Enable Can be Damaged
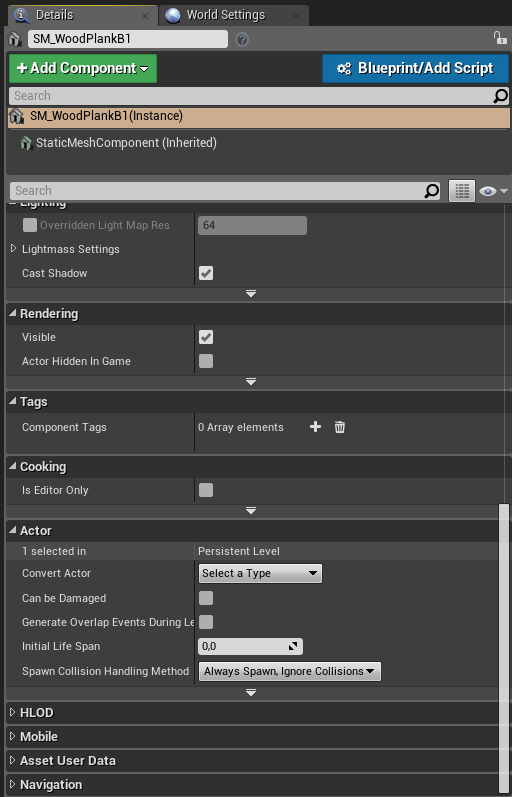 tap(206, 598)
